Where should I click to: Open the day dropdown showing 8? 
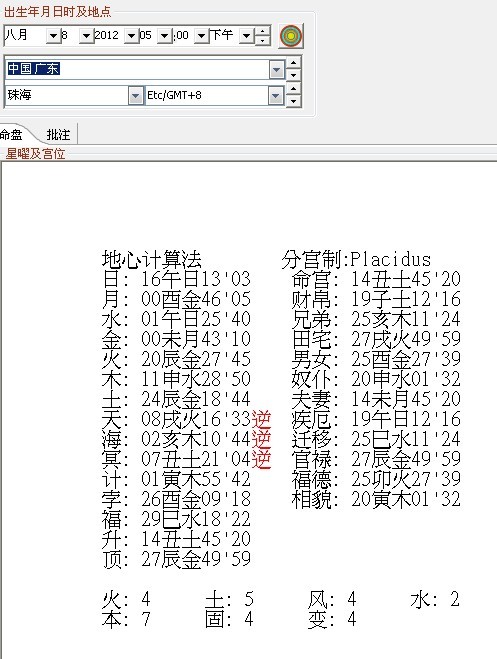(86, 36)
